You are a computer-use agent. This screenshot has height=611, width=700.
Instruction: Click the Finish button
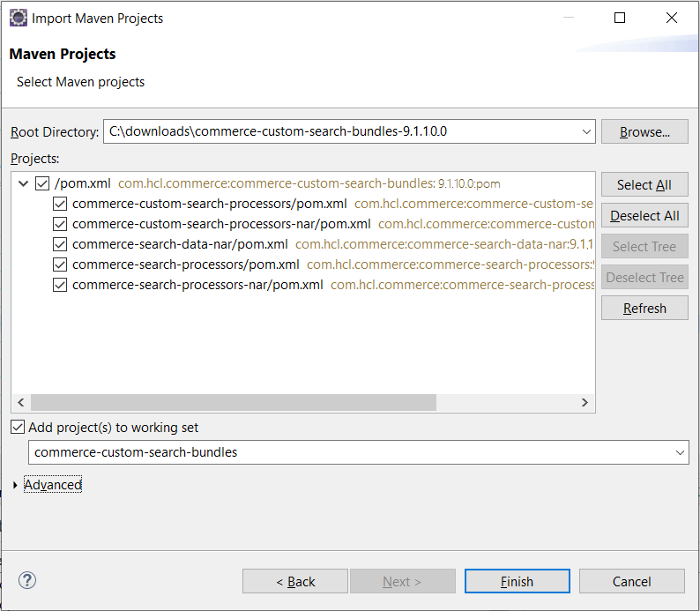[517, 581]
